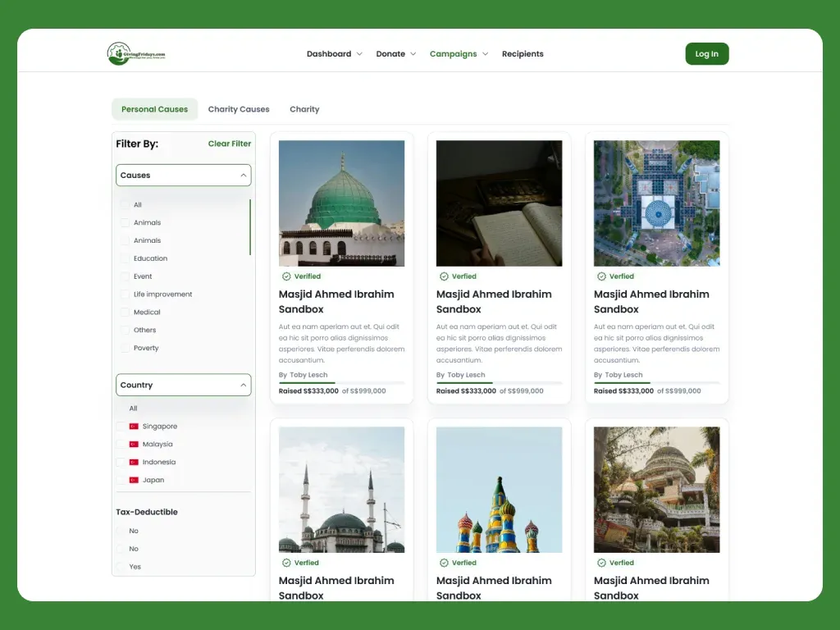Open title link on colorful domes card

(x=493, y=587)
